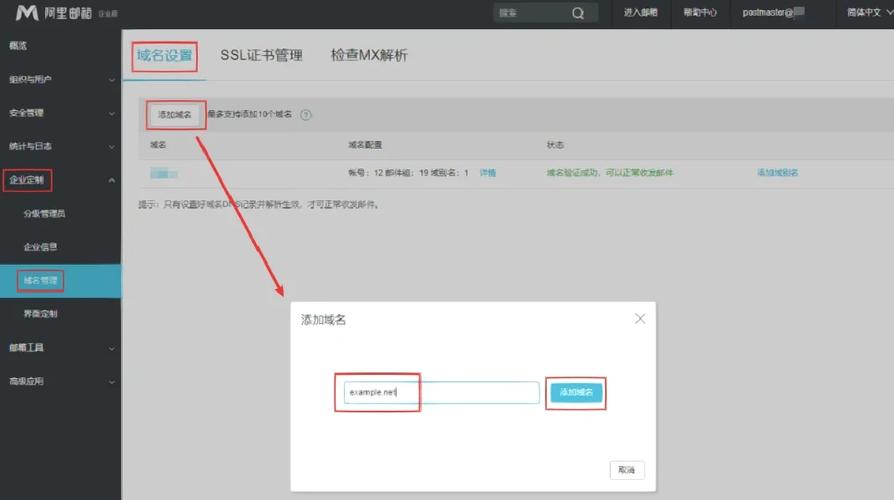Screen dimensions: 894x500
Task: Expand 组织与用户 sidebar section
Action: pos(60,79)
